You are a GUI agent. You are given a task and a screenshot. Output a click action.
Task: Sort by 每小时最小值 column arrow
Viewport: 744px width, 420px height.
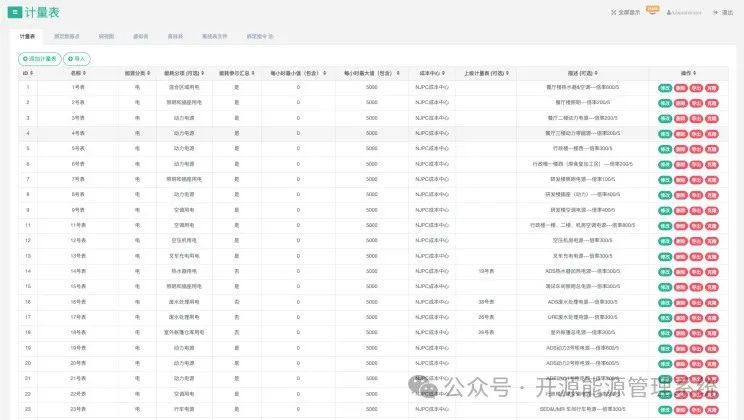click(325, 73)
